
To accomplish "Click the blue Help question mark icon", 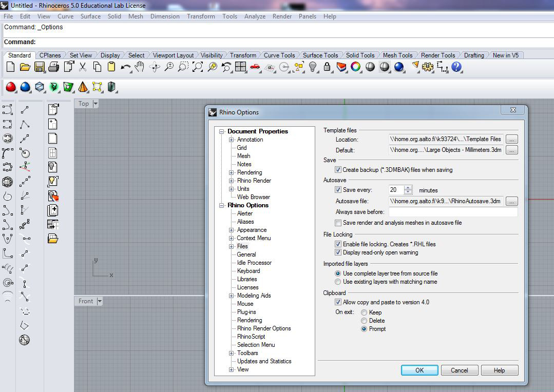I will point(456,67).
